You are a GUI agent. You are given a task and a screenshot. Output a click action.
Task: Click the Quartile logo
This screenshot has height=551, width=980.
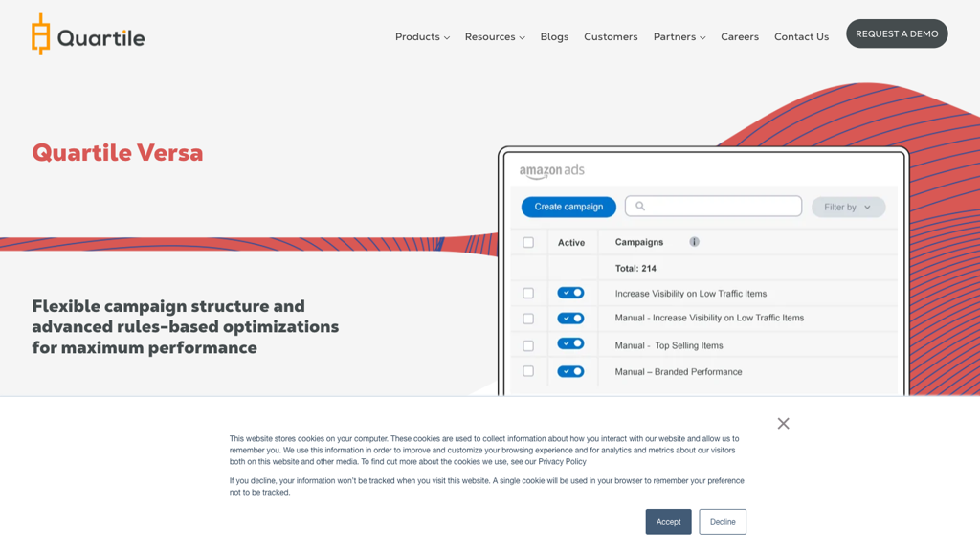coord(88,35)
